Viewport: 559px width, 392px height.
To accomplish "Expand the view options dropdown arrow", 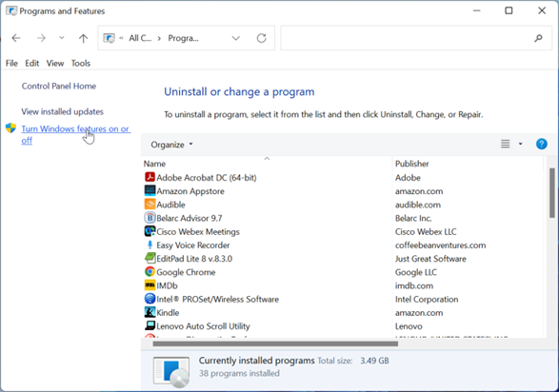I will (520, 144).
